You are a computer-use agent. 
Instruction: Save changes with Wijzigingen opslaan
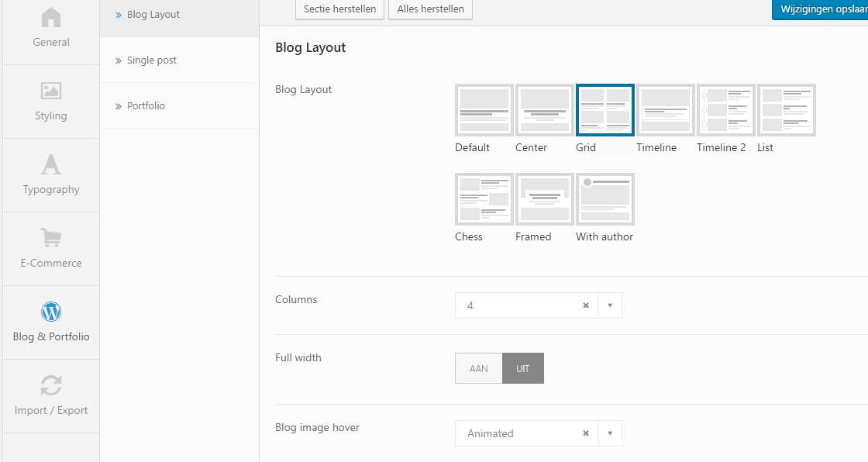[821, 9]
